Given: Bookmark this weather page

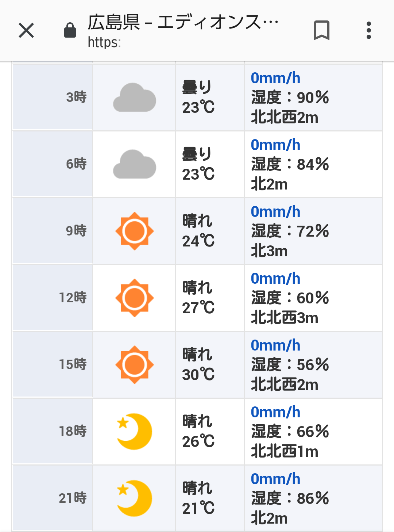Looking at the screenshot, I should click(322, 30).
